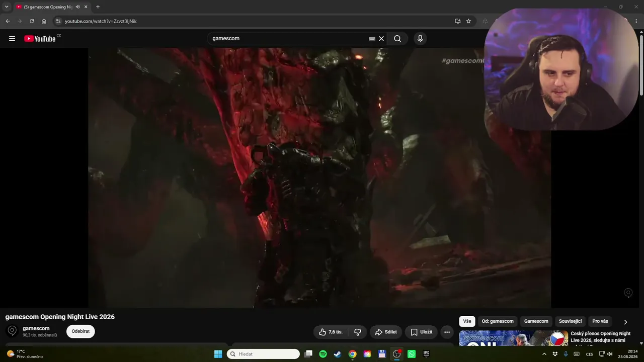Open the Český přenos Opening Night thumbnail
Image resolution: width=644 pixels, height=362 pixels.
[x=514, y=338]
